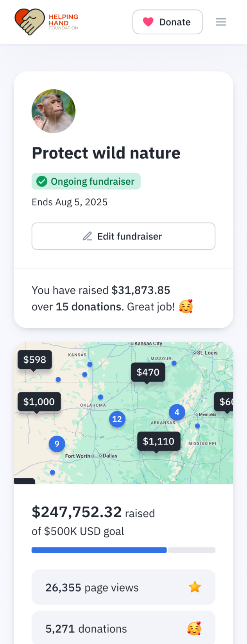Select the $470 map marker
Image resolution: width=247 pixels, height=644 pixels.
coord(148,372)
